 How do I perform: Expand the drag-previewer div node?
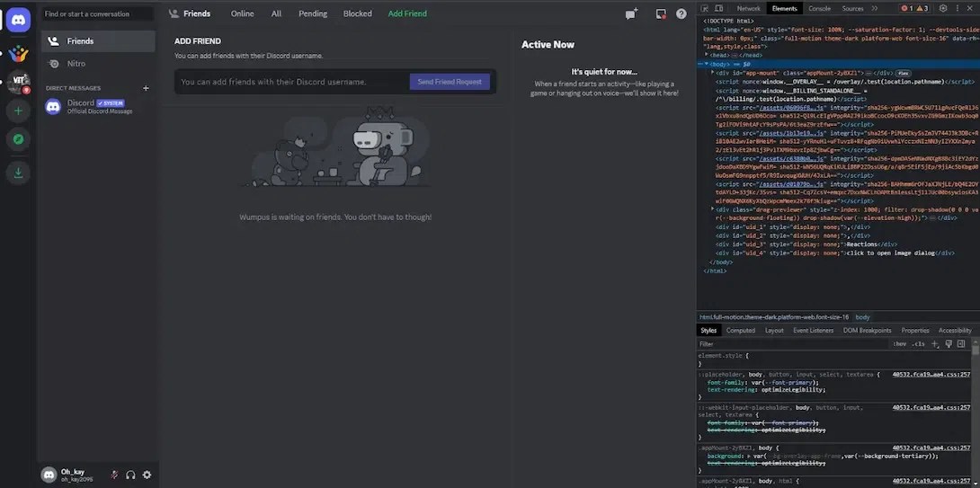coord(712,209)
